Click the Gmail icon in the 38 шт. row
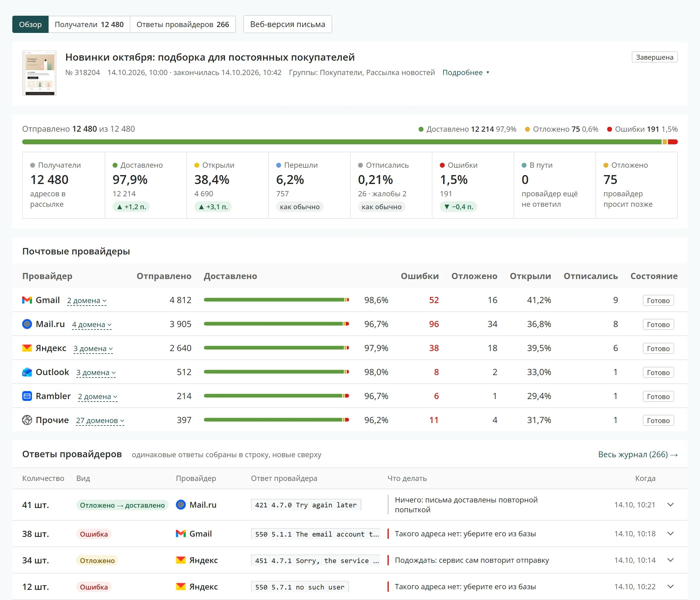The image size is (700, 600). pyautogui.click(x=181, y=534)
